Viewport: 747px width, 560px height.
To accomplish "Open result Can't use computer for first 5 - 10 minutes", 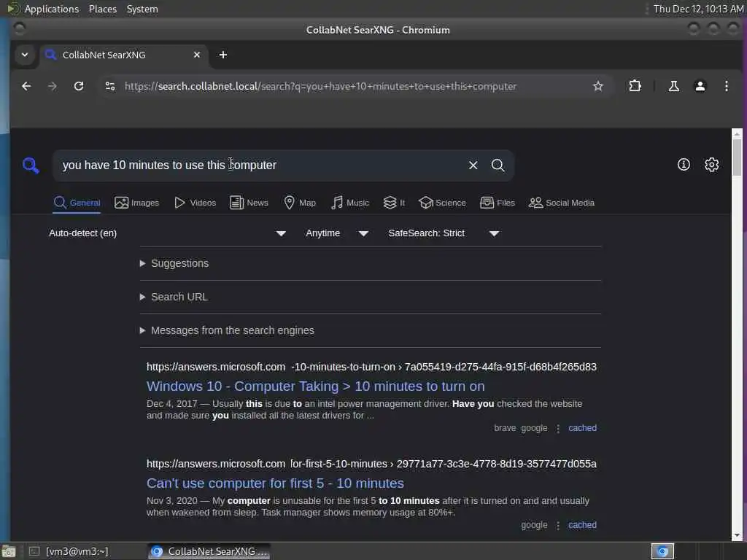I will [275, 483].
